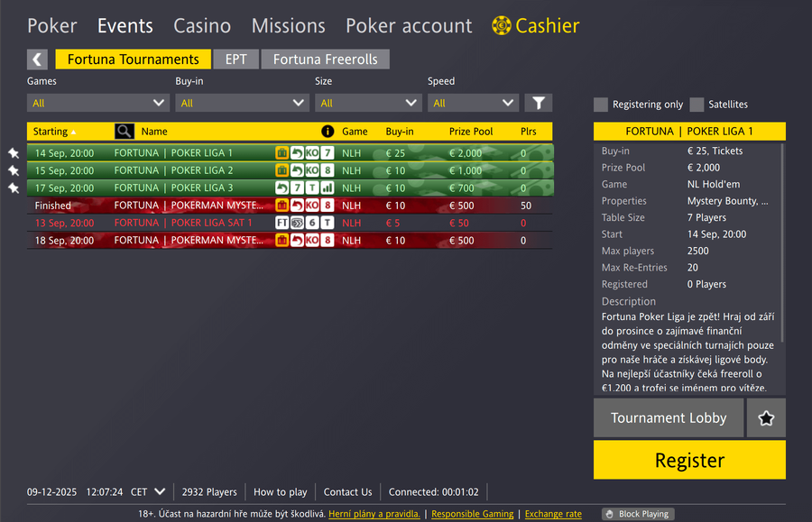Click the 6-max icon in POKER LIGA SAT 1 row
Image resolution: width=812 pixels, height=522 pixels.
312,223
